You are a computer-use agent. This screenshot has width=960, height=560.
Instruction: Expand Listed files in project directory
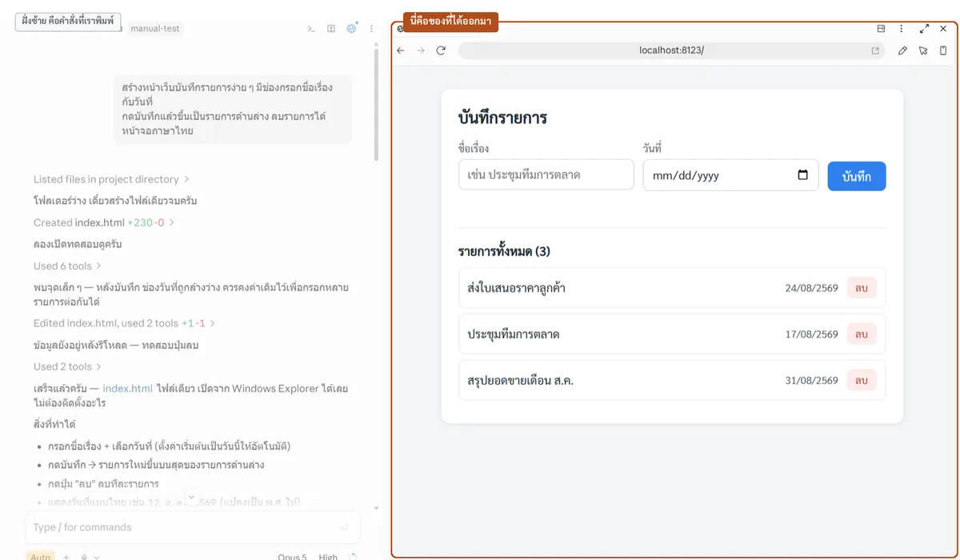tap(111, 179)
